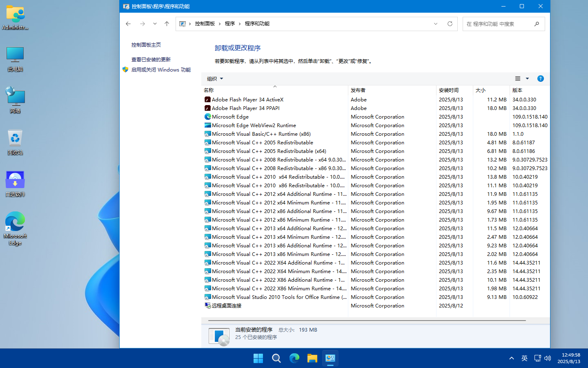Refresh the Programs and Features list
588x368 pixels.
point(450,24)
